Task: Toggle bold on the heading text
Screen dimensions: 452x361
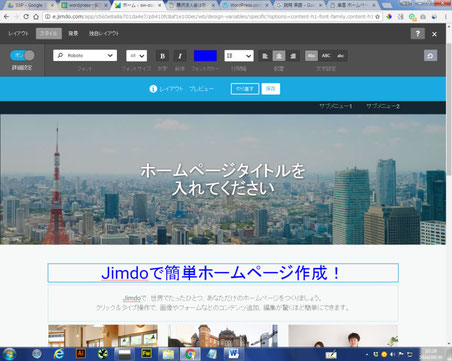Action: point(162,56)
